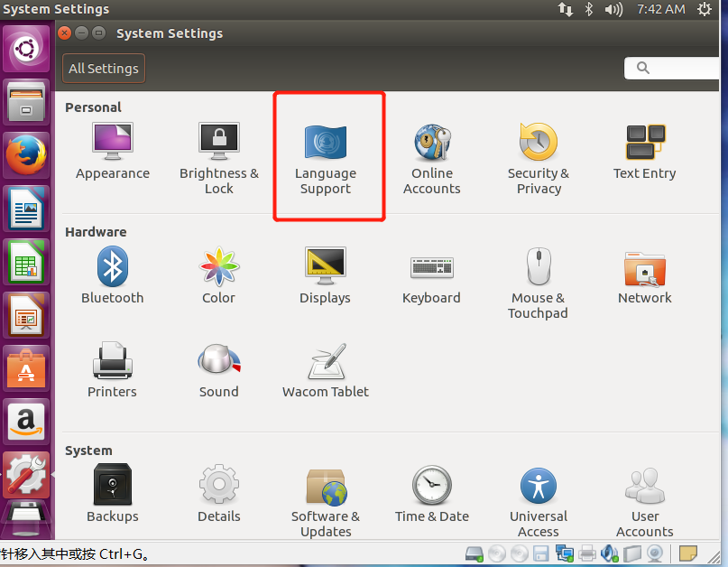Launch LibreOffice Calc from launcher
The width and height of the screenshot is (728, 567).
point(26,262)
